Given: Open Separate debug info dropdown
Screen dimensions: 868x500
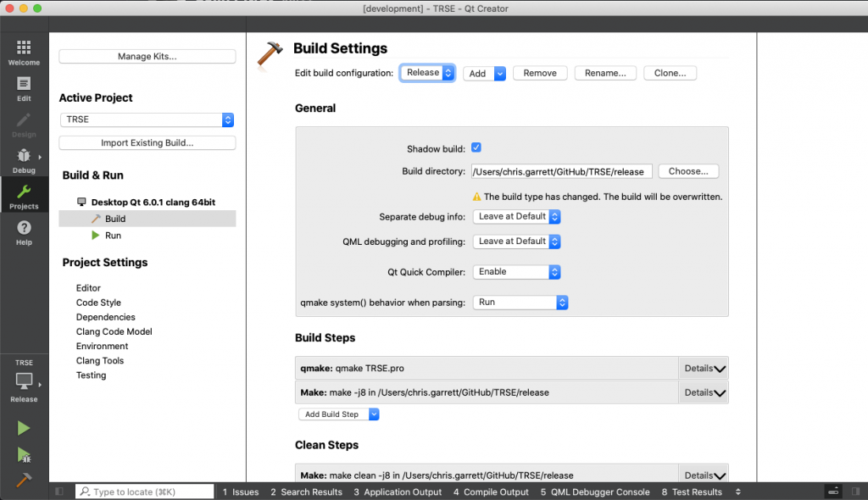Looking at the screenshot, I should tap(516, 216).
